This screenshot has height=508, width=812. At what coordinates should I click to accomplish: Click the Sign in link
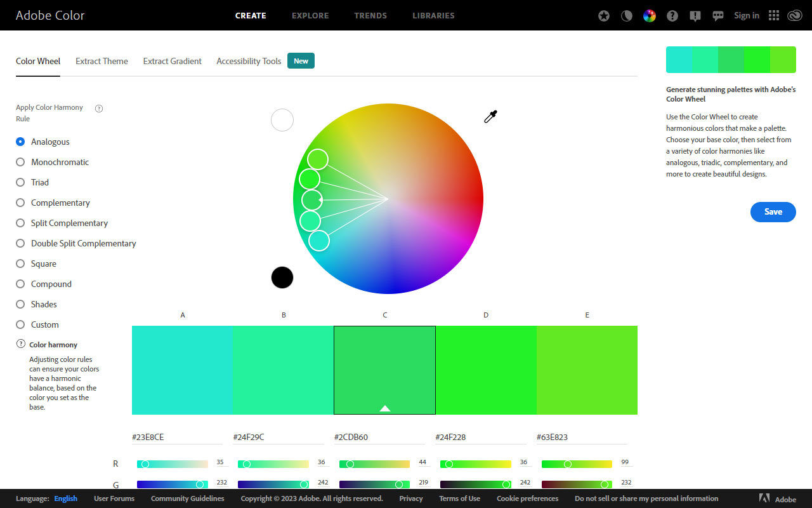pos(747,15)
